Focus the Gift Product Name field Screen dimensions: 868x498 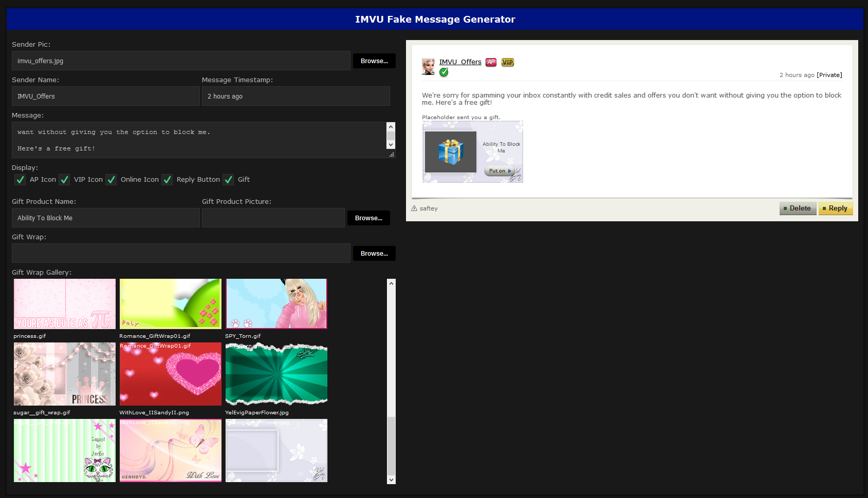tap(106, 218)
